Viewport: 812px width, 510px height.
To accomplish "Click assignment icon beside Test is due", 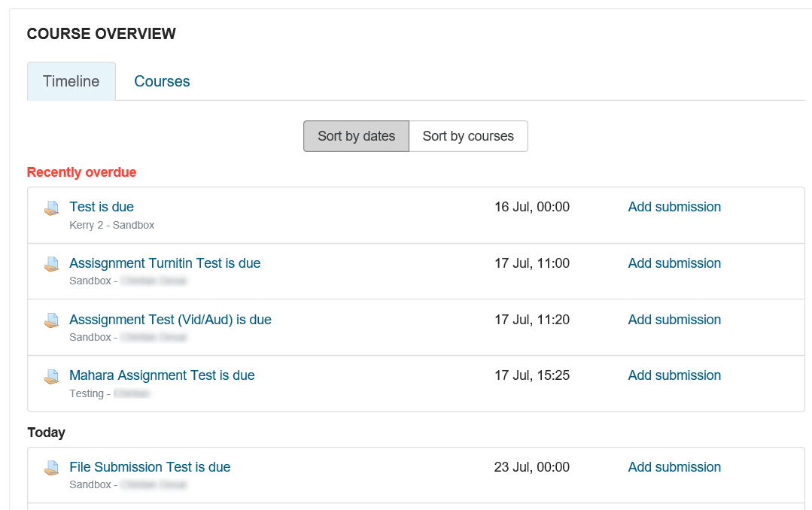I will [51, 208].
